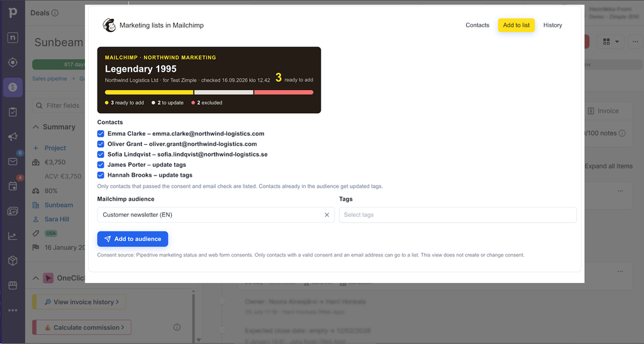Switch to the Contacts tab
This screenshot has height=344, width=644.
(477, 25)
